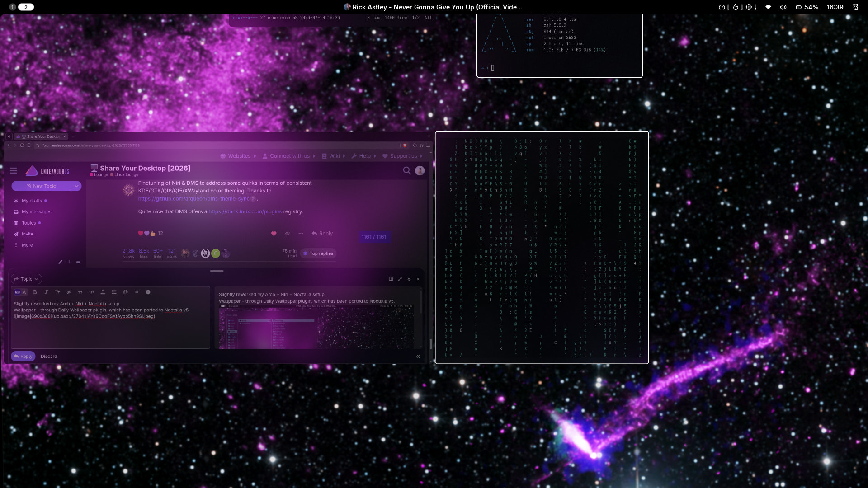
Task: Open extra composer options plus icon
Action: (x=148, y=292)
